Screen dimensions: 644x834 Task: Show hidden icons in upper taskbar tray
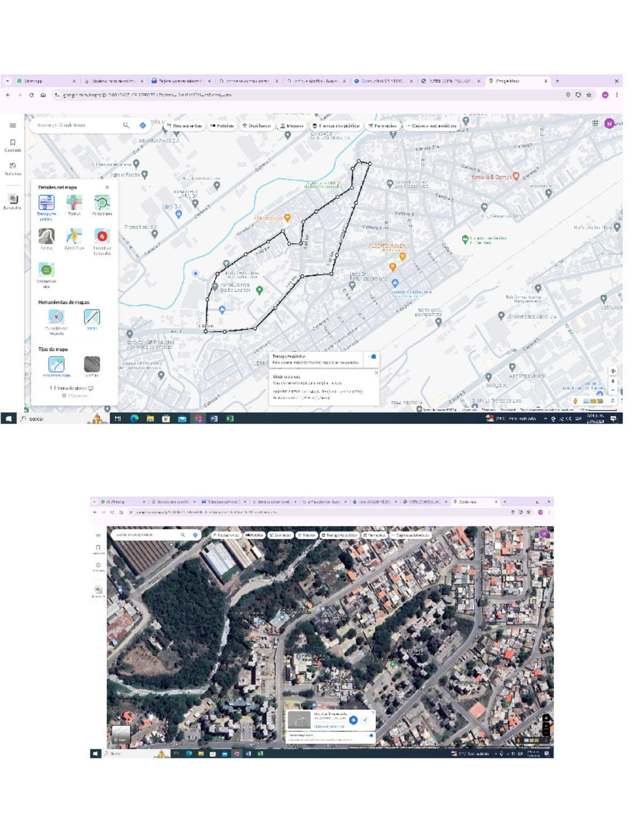pyautogui.click(x=545, y=419)
